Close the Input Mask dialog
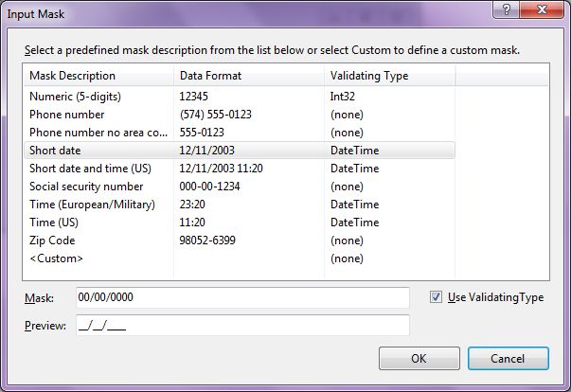 point(542,9)
